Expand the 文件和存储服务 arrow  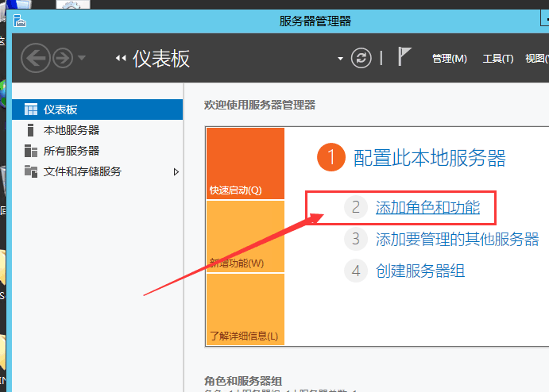click(x=176, y=171)
